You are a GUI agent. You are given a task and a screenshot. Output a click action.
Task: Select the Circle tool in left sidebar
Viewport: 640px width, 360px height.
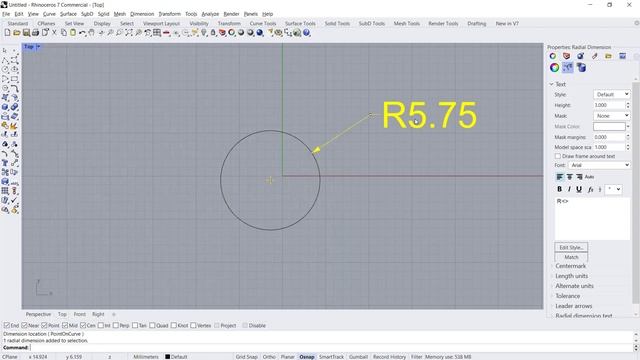tap(5, 69)
